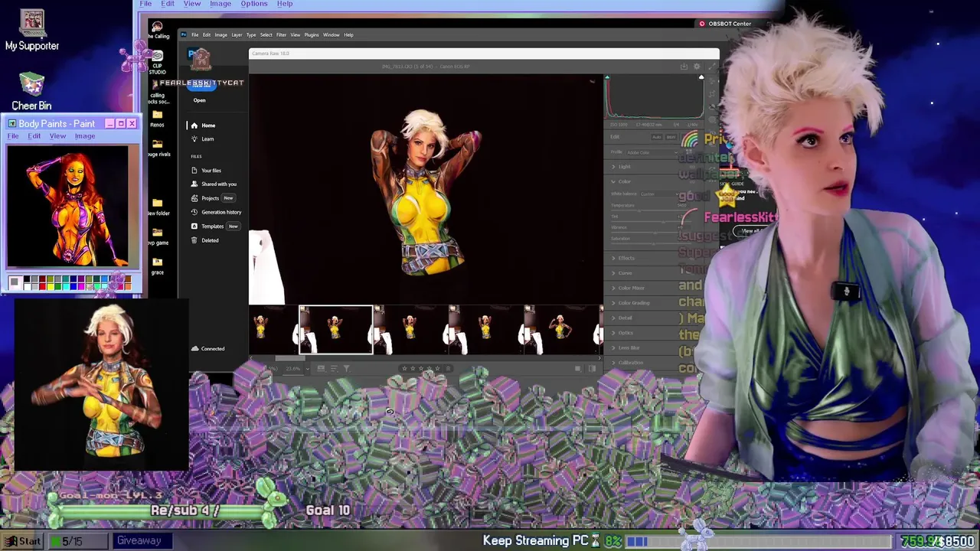The height and width of the screenshot is (551, 980).
Task: Select the first filmstrip thumbnail
Action: pyautogui.click(x=273, y=330)
